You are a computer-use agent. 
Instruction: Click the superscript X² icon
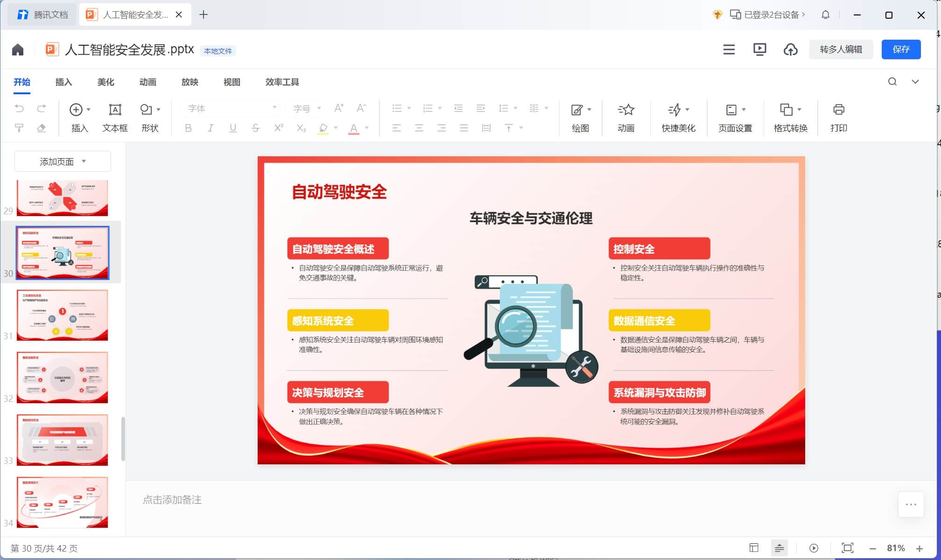(279, 128)
